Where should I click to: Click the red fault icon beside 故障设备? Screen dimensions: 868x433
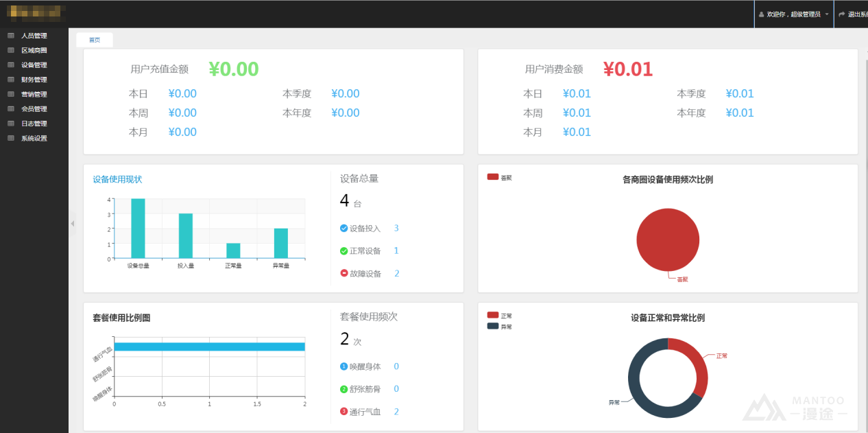(x=343, y=274)
